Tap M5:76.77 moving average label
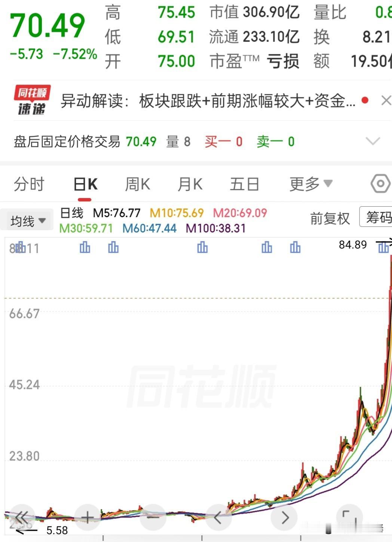This screenshot has height=542, width=392. (116, 213)
